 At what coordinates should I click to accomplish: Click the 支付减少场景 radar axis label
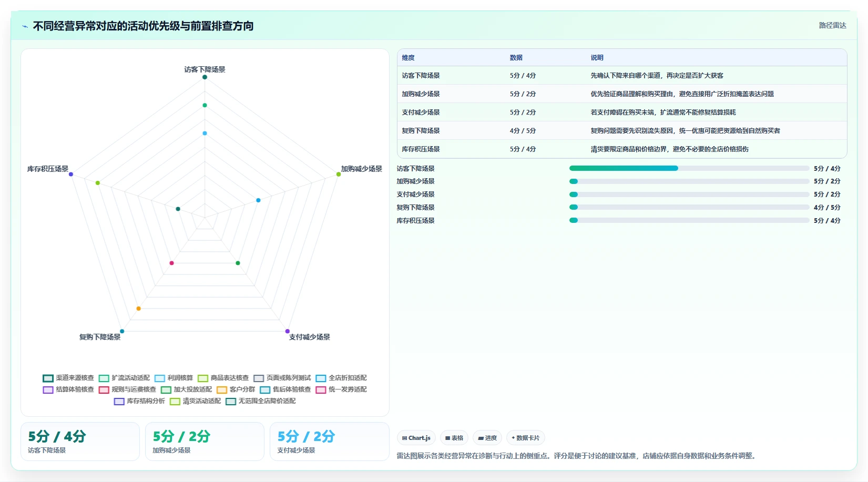pos(309,337)
